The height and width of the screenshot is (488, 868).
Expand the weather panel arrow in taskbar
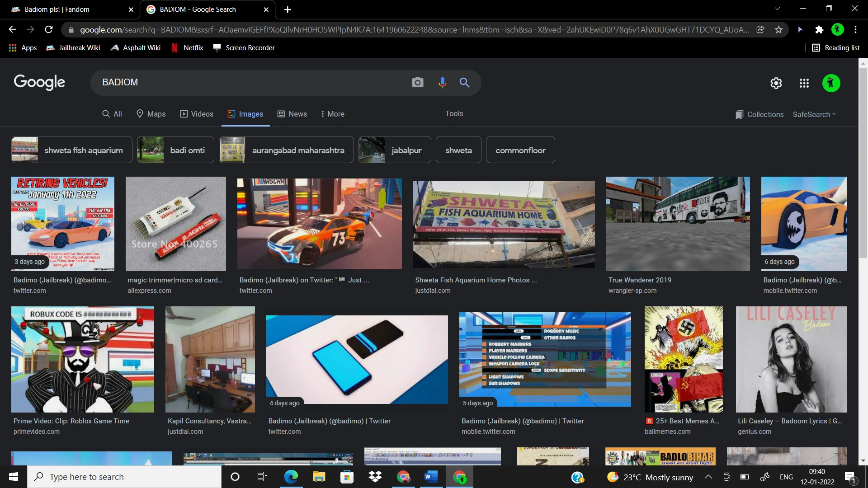pyautogui.click(x=708, y=477)
